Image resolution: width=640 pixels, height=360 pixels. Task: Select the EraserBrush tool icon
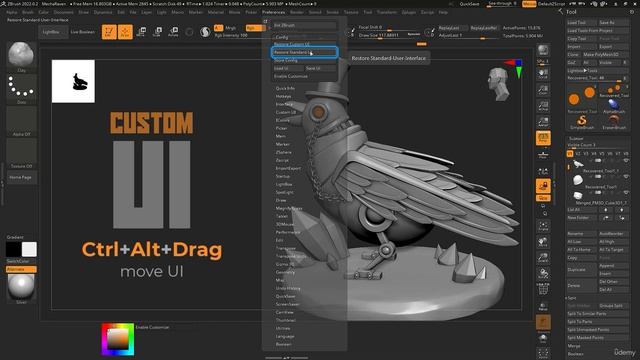click(614, 122)
